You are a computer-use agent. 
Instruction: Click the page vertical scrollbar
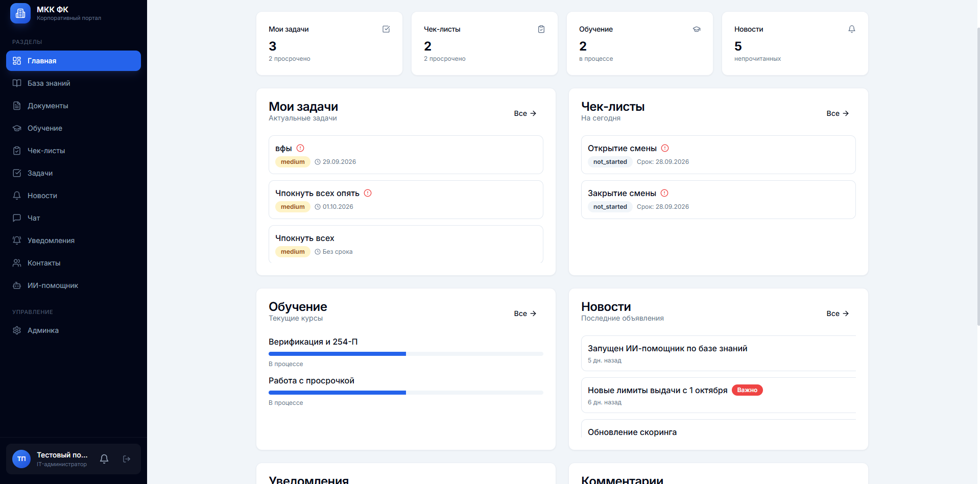(978, 176)
